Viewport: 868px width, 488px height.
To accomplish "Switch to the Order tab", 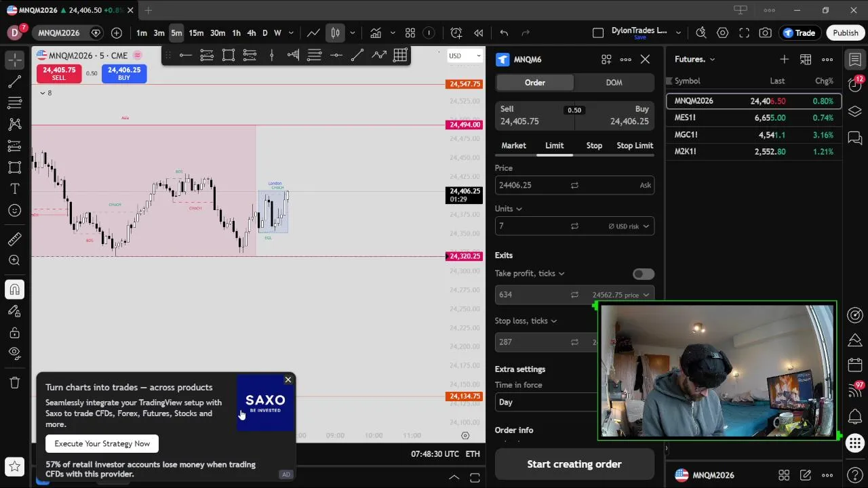I will tap(535, 82).
